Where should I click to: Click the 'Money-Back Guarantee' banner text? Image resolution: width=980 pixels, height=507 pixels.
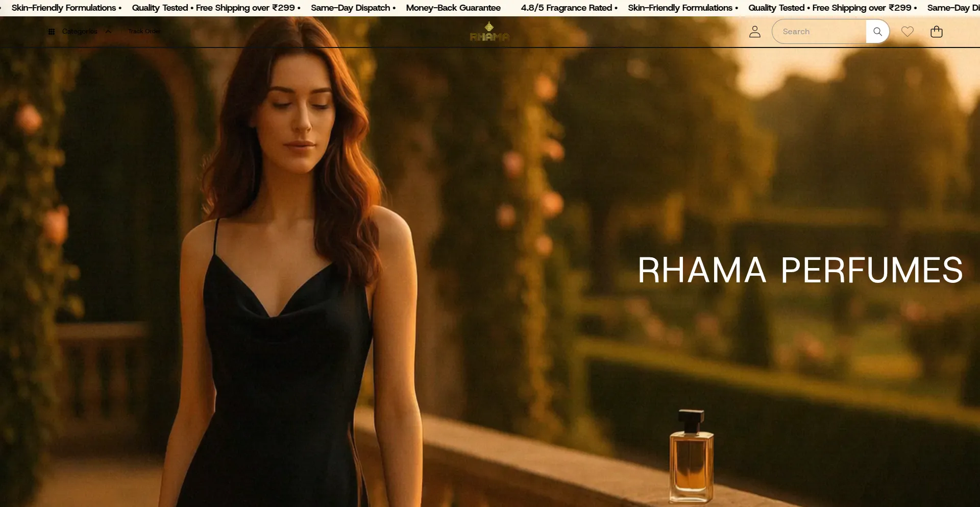click(453, 8)
